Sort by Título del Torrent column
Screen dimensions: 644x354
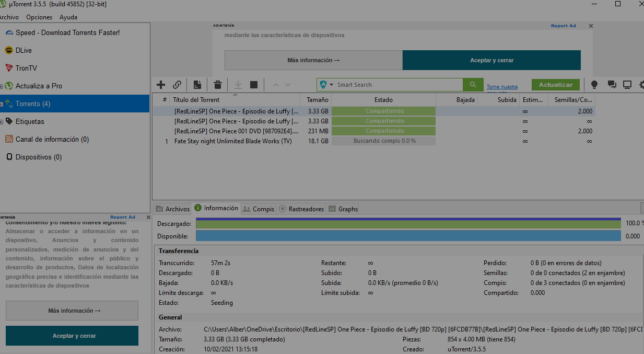pos(235,99)
